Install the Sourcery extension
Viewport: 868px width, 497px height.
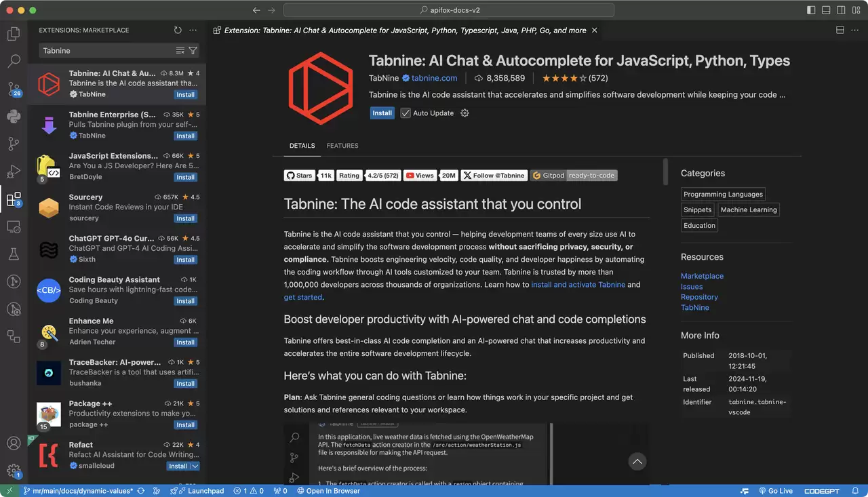coord(185,218)
